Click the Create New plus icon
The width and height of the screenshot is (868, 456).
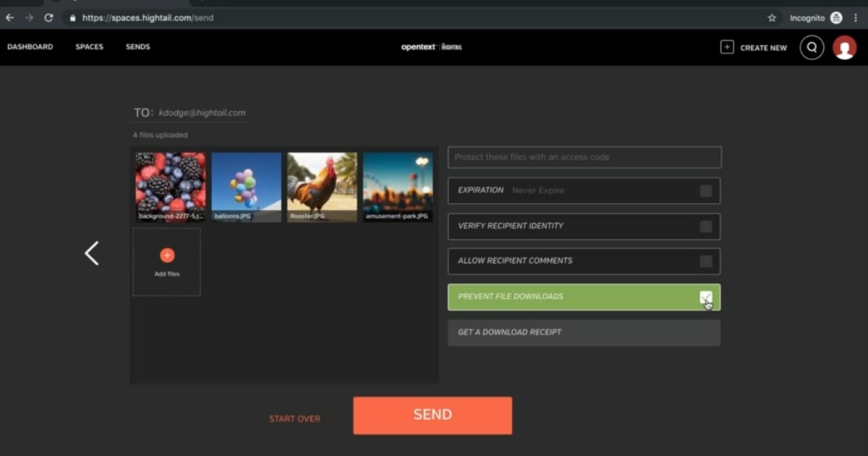pyautogui.click(x=727, y=47)
